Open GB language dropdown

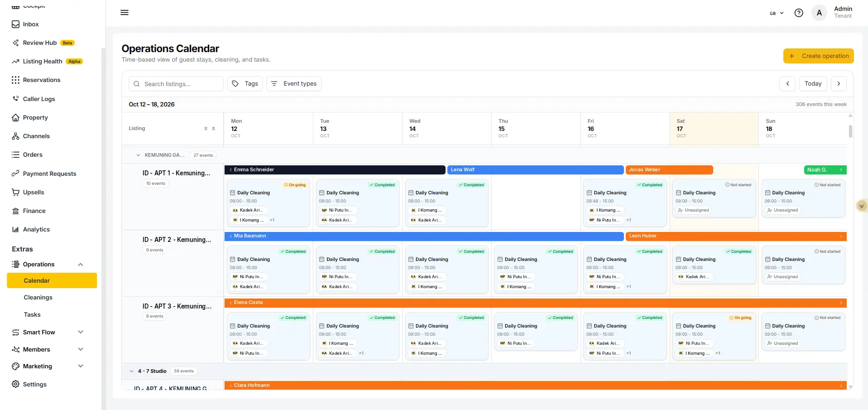[777, 13]
